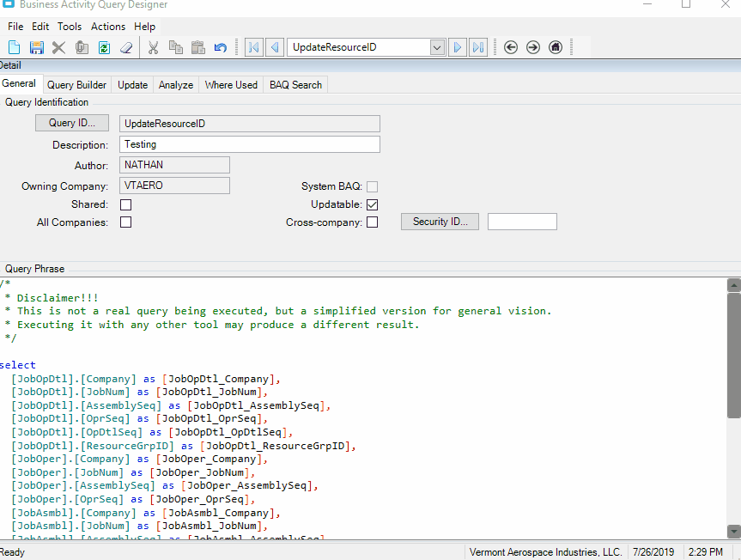Enable the Shared checkbox

coord(126,205)
